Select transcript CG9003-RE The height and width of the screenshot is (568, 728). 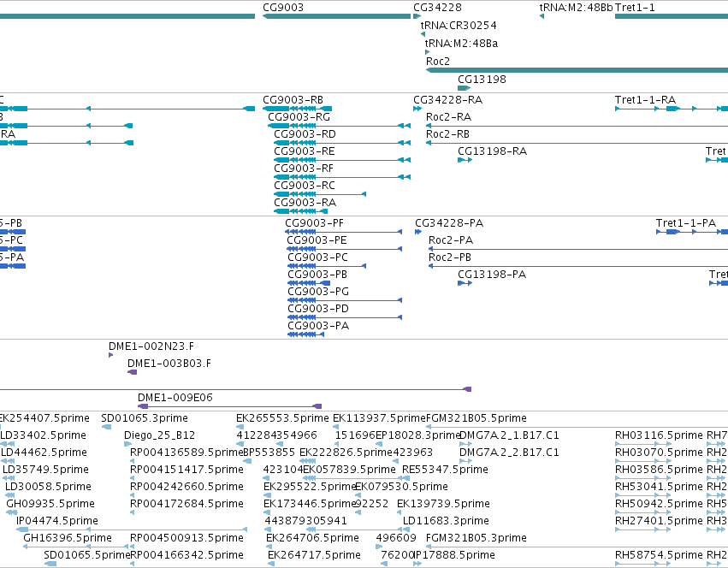click(x=342, y=160)
